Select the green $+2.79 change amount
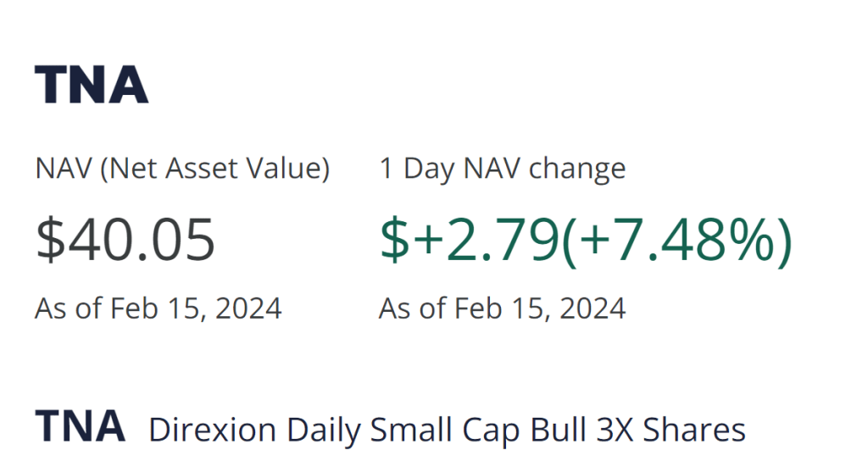This screenshot has width=868, height=455. tap(469, 239)
